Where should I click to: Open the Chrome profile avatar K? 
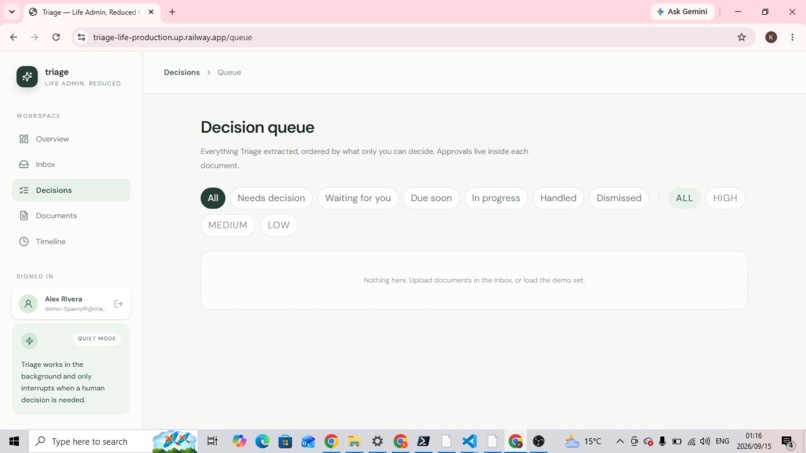pos(771,37)
